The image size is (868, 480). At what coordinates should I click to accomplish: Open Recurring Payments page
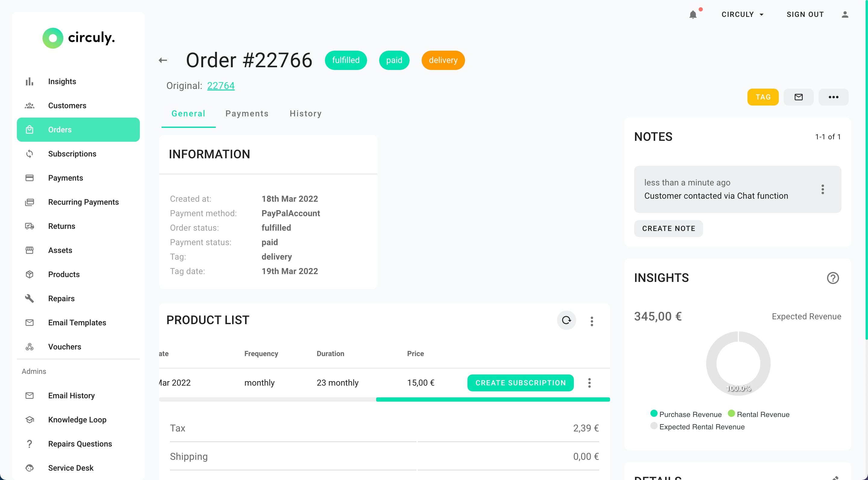(78, 202)
